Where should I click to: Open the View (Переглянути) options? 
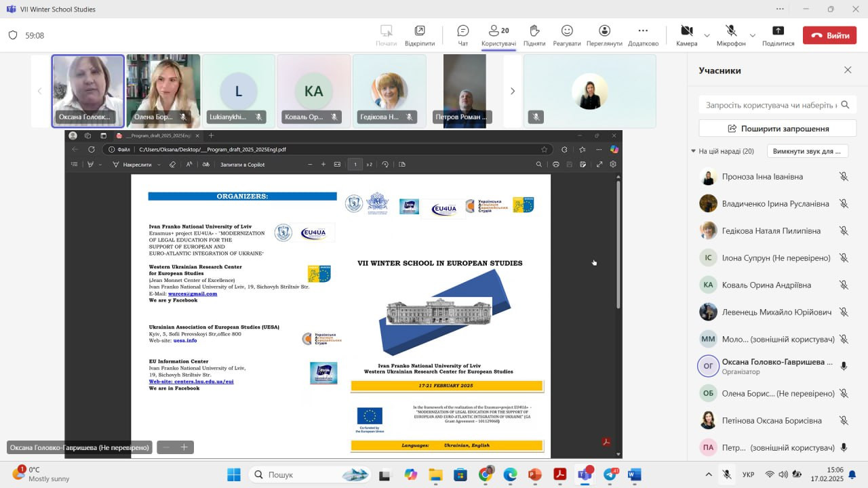click(x=604, y=35)
